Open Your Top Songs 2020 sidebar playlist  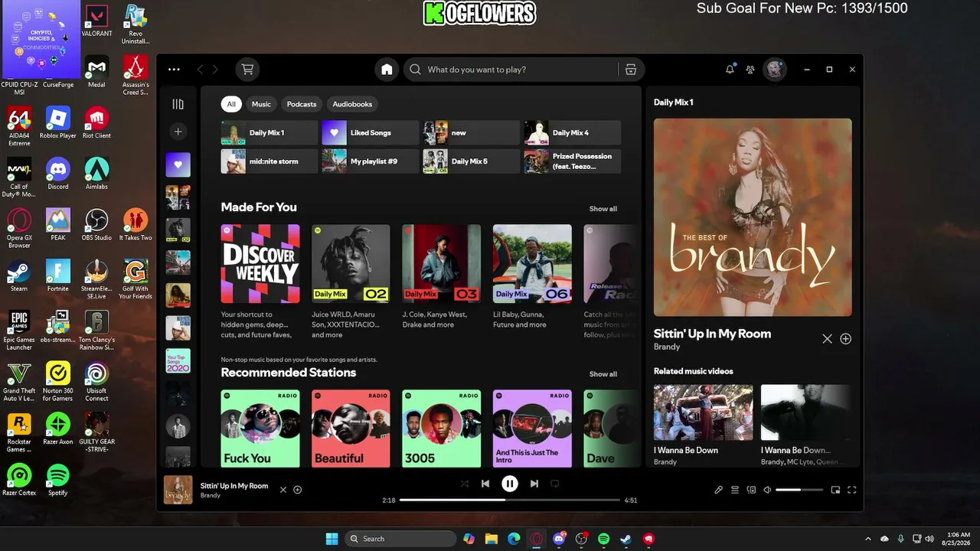178,360
